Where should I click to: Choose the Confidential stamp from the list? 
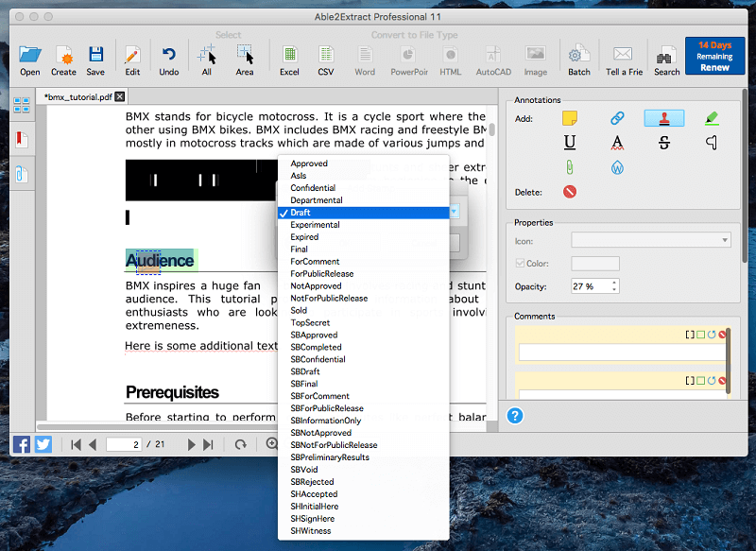tap(364, 188)
